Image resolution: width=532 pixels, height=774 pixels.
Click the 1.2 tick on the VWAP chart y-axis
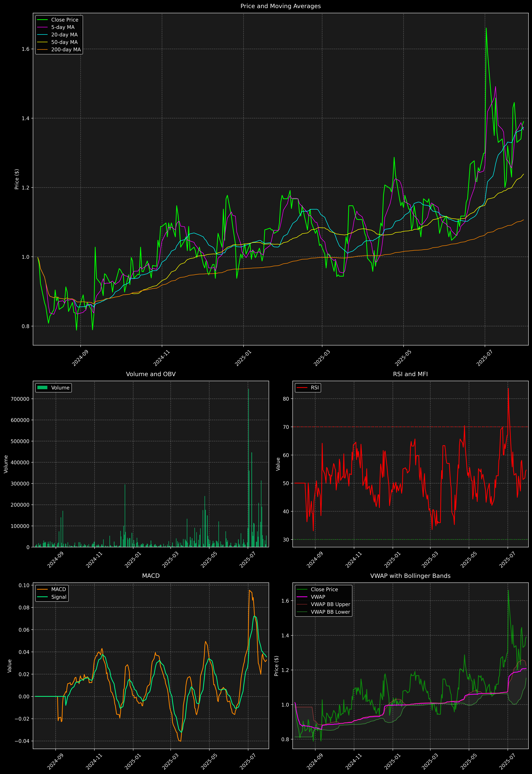(x=285, y=670)
